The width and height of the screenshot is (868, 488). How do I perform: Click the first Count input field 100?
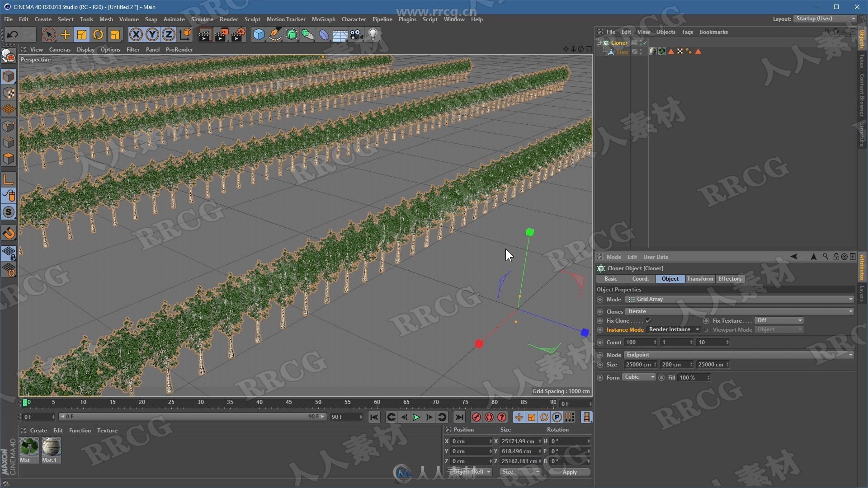[x=640, y=343]
